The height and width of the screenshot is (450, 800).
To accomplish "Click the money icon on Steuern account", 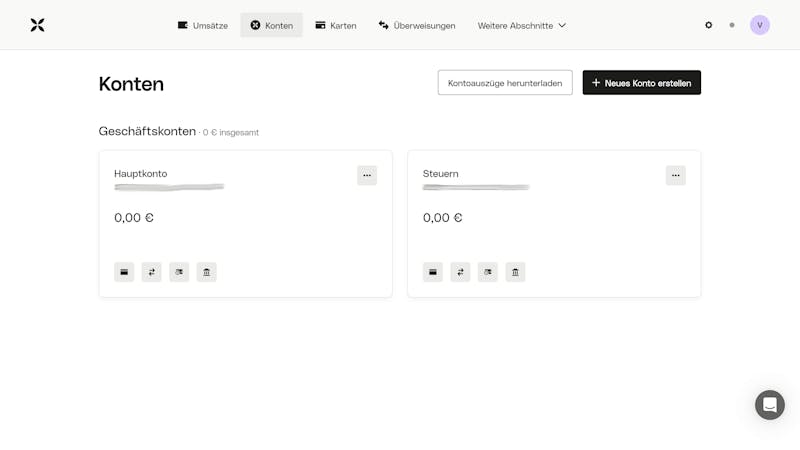I will (x=488, y=272).
